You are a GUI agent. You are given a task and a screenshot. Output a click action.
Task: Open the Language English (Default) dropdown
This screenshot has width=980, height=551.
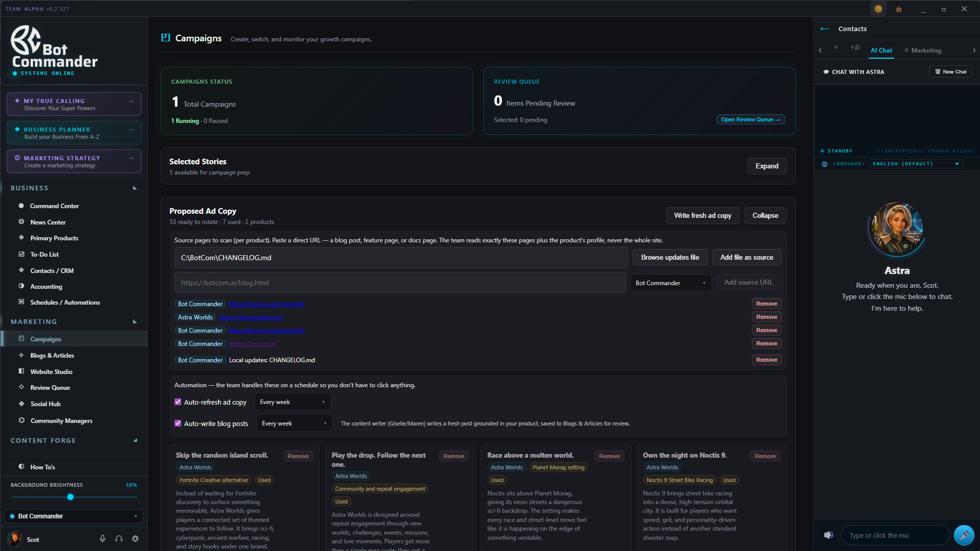point(916,164)
